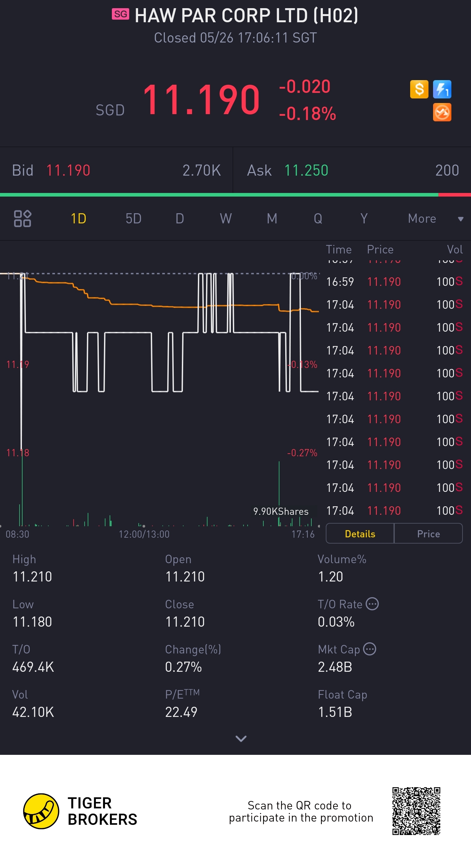
Task: Tap the Change(%) value 0.27%
Action: 183,667
